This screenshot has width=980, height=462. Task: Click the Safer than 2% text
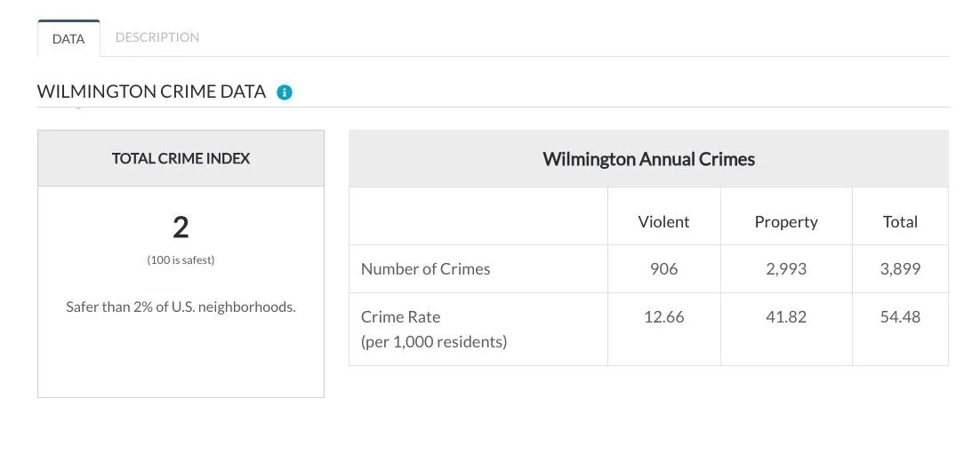pyautogui.click(x=181, y=307)
